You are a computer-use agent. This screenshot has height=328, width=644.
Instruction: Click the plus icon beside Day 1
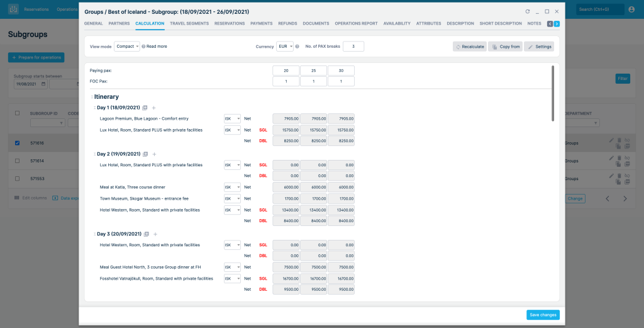click(153, 108)
